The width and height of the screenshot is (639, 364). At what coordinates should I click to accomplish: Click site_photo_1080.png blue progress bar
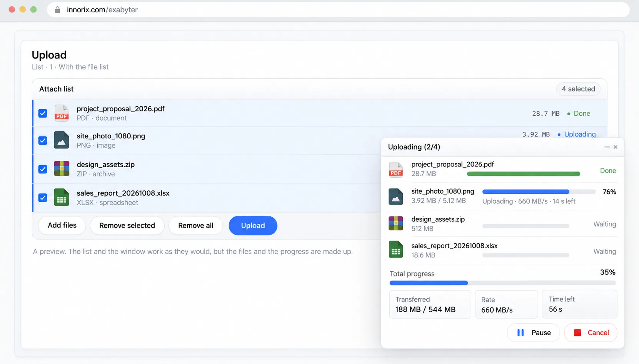[x=526, y=192]
